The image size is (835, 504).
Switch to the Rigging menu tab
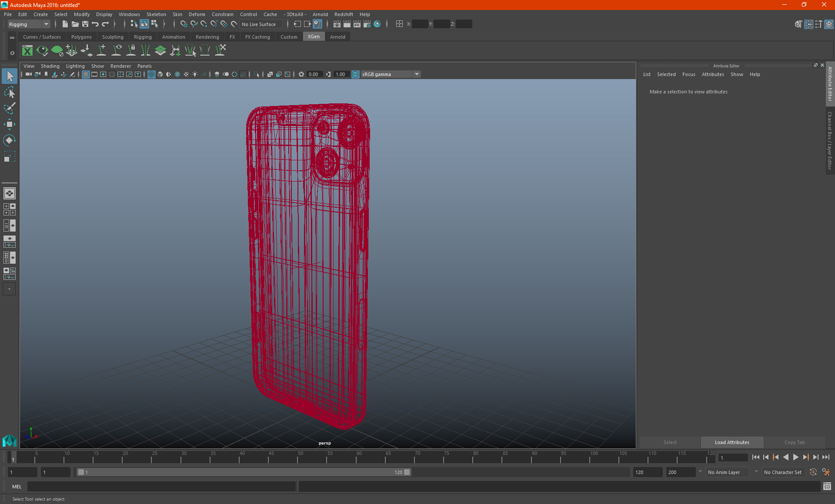142,36
